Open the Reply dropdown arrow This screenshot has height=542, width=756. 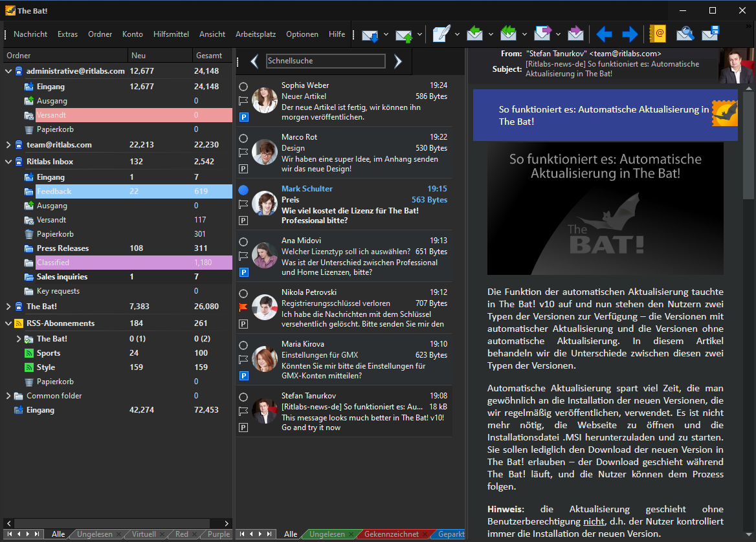491,34
